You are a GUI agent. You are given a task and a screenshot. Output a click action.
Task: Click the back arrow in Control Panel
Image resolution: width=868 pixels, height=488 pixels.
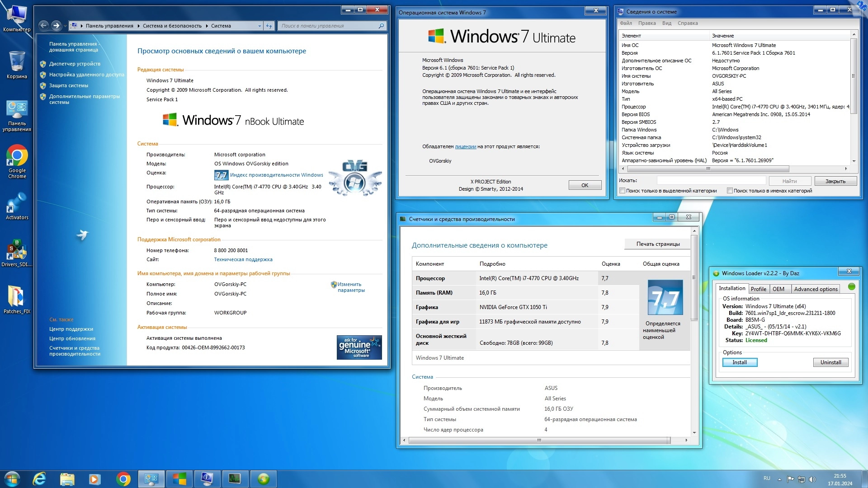[x=43, y=26]
